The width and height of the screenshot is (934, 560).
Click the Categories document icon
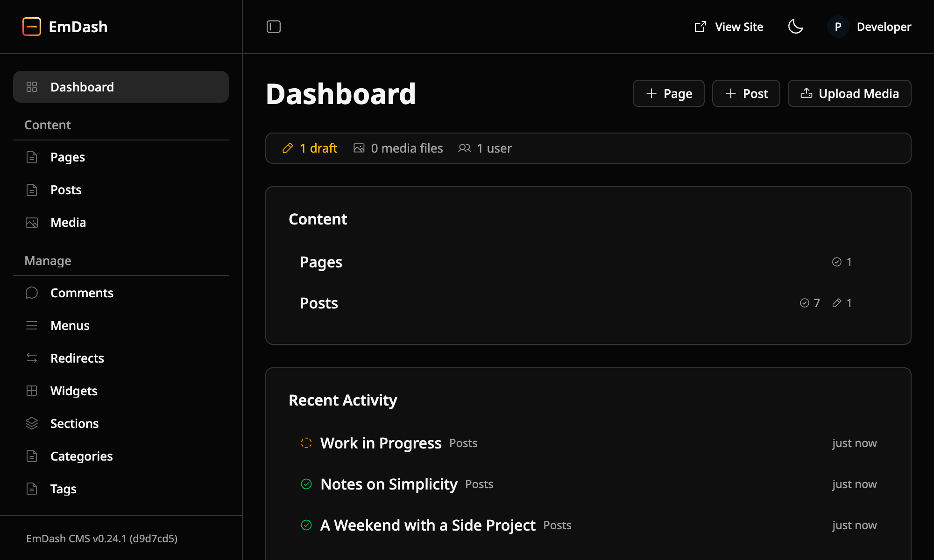tap(32, 456)
